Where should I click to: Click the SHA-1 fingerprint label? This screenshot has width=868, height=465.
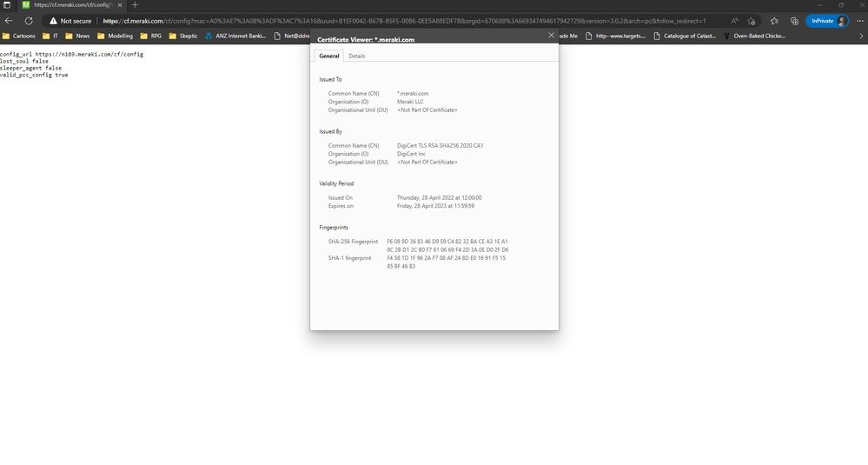(x=349, y=258)
